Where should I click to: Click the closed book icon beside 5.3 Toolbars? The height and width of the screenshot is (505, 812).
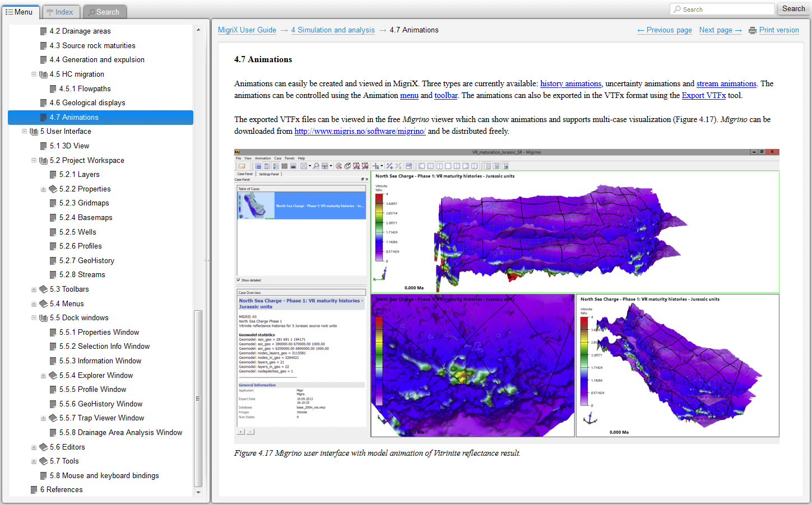44,289
